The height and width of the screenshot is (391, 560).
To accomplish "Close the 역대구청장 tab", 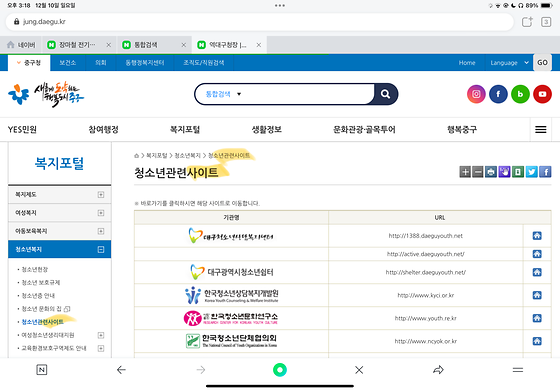I will coord(259,45).
